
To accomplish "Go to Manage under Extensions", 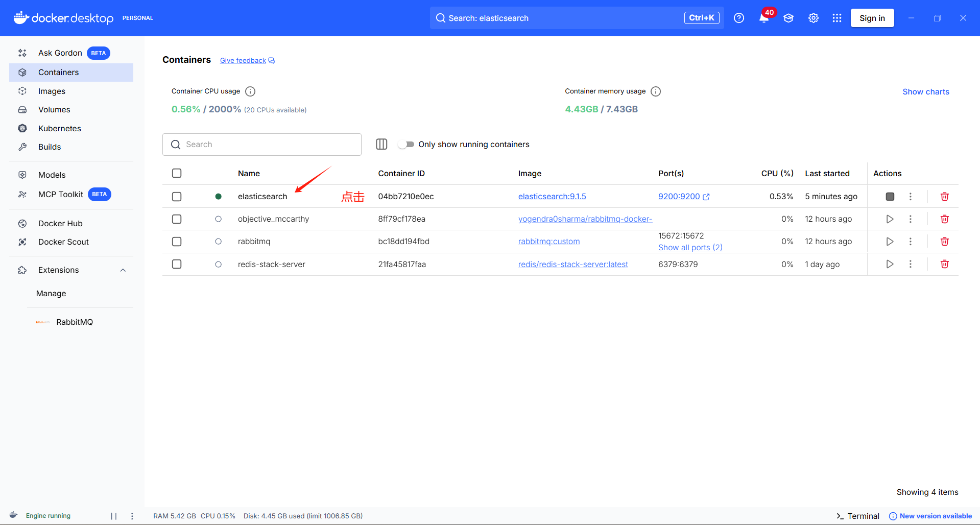I will pyautogui.click(x=51, y=293).
